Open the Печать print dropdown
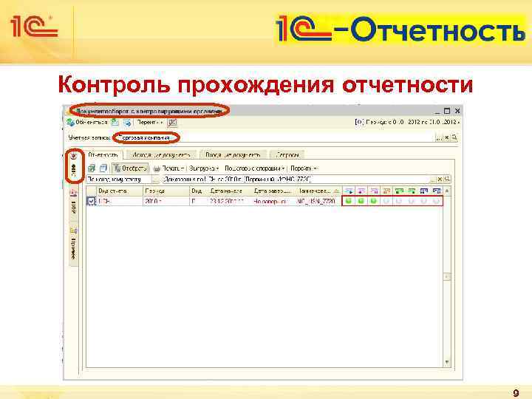The image size is (532, 399). [x=168, y=168]
